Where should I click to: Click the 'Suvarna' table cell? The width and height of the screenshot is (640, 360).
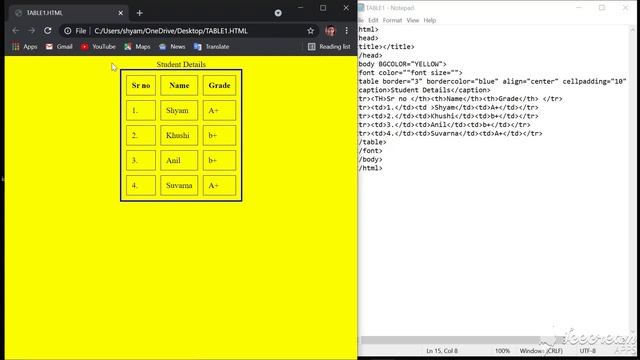click(x=179, y=185)
